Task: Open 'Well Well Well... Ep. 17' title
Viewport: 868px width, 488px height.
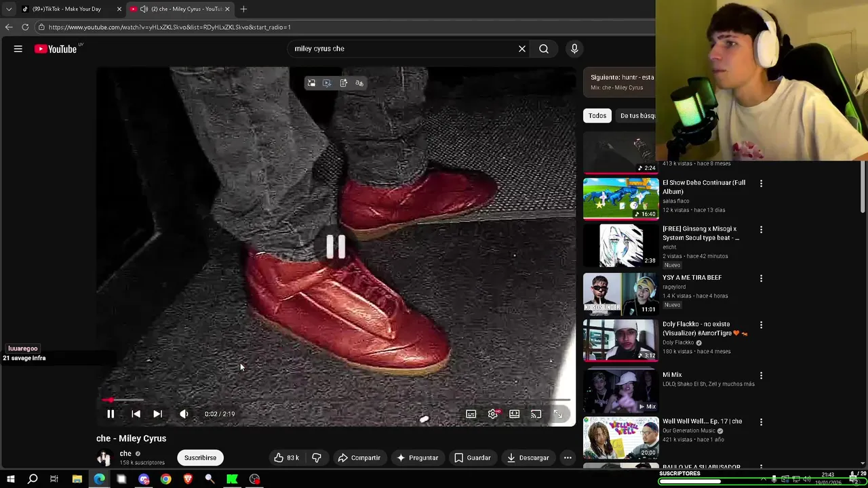Action: point(702,422)
